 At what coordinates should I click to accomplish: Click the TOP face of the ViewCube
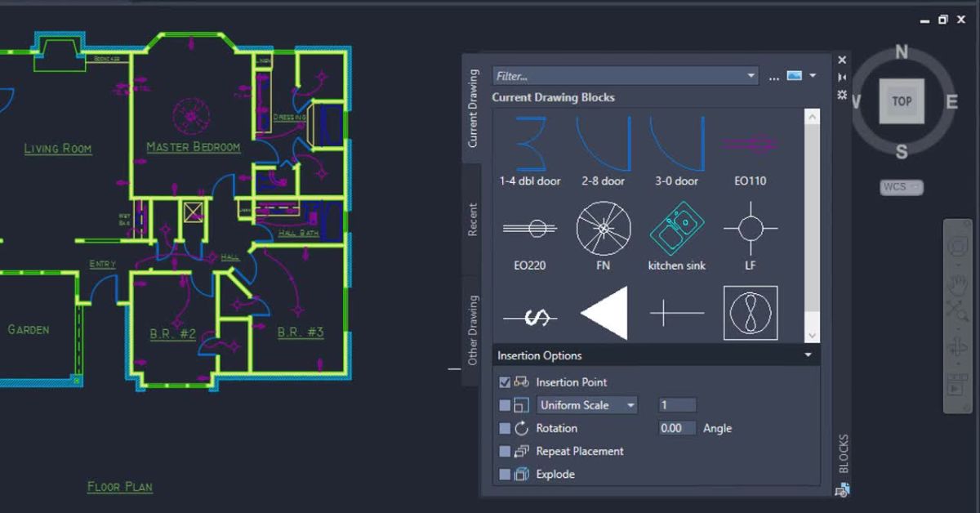(x=902, y=101)
